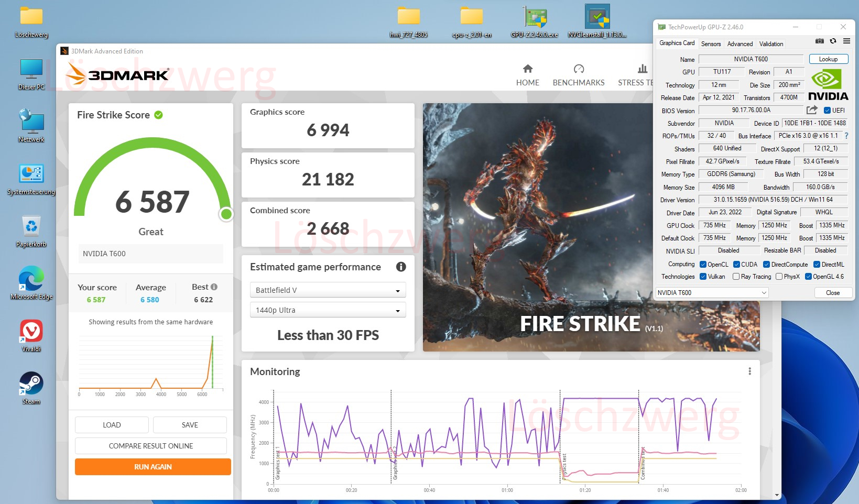The image size is (859, 504).
Task: Select the NVCleanstall installer desktop icon
Action: 597,22
